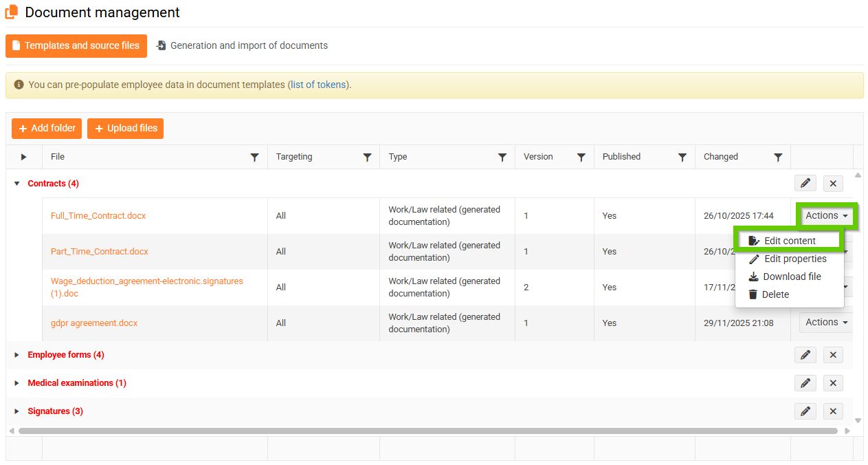Click the Add folder button

click(x=47, y=129)
